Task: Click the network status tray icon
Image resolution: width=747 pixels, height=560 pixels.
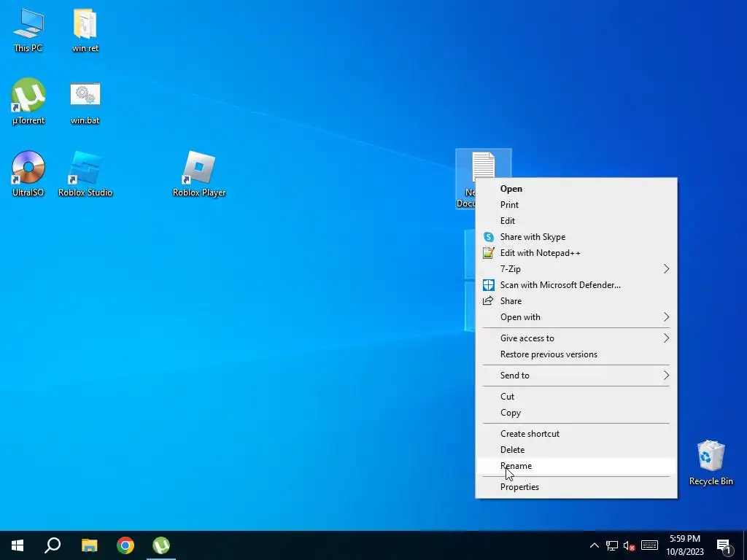Action: (612, 545)
